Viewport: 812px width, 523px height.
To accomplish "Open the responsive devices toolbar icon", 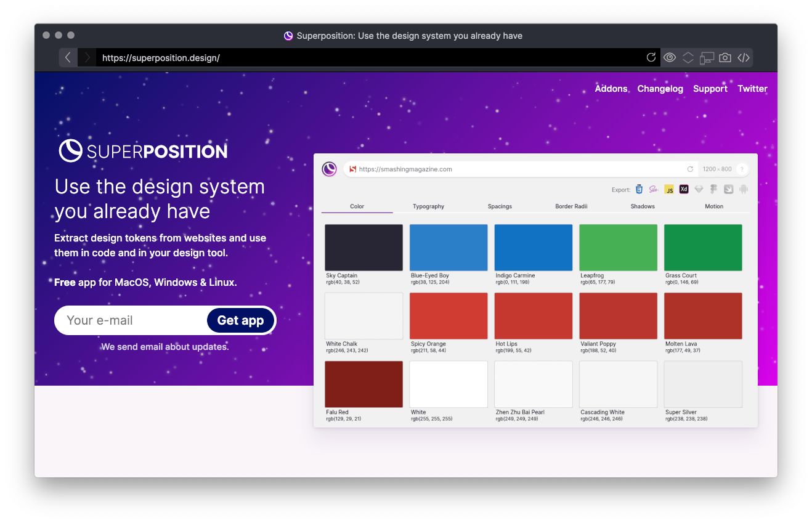I will (x=707, y=58).
